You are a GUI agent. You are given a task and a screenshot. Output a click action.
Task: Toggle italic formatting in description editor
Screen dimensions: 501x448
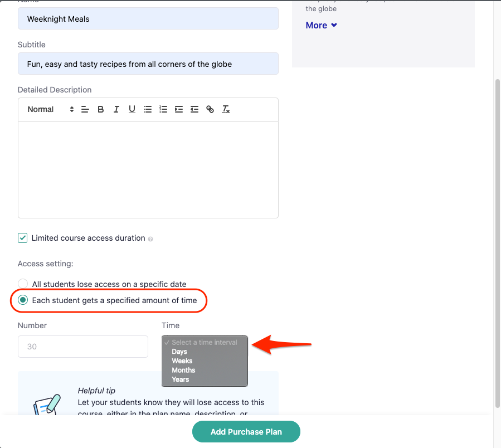click(116, 110)
